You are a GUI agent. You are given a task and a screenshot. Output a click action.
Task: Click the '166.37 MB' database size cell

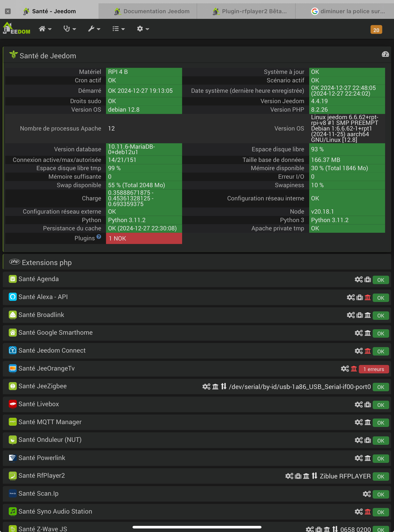click(x=347, y=160)
